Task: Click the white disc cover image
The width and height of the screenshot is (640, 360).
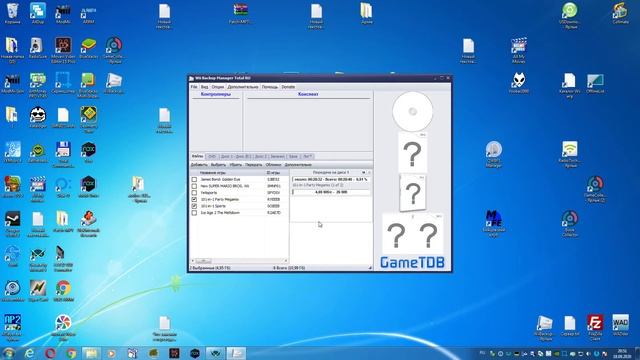Action: click(413, 111)
